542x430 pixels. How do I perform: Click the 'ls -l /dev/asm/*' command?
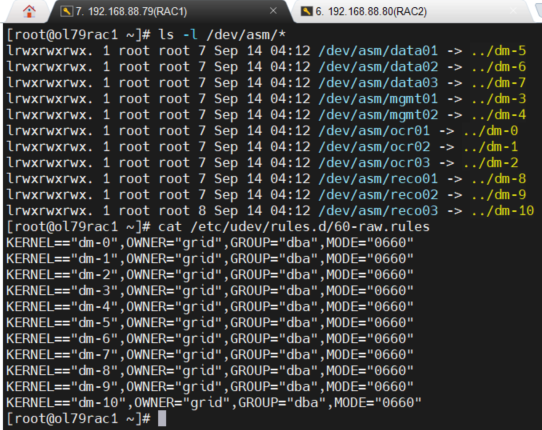(x=222, y=35)
